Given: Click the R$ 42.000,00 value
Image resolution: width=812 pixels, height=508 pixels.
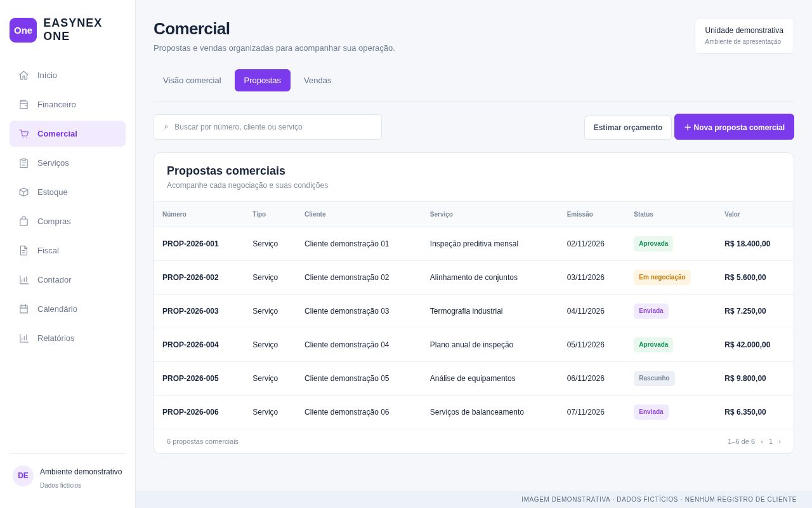Looking at the screenshot, I should pyautogui.click(x=747, y=345).
